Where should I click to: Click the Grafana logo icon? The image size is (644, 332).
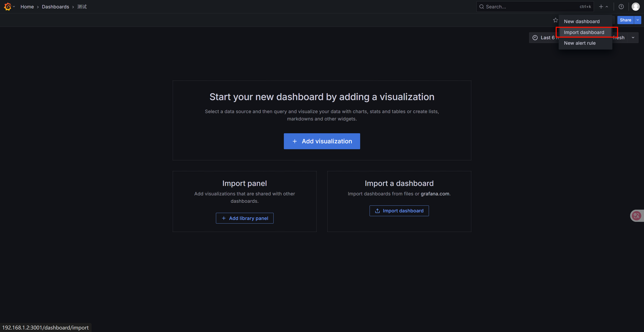click(x=8, y=7)
